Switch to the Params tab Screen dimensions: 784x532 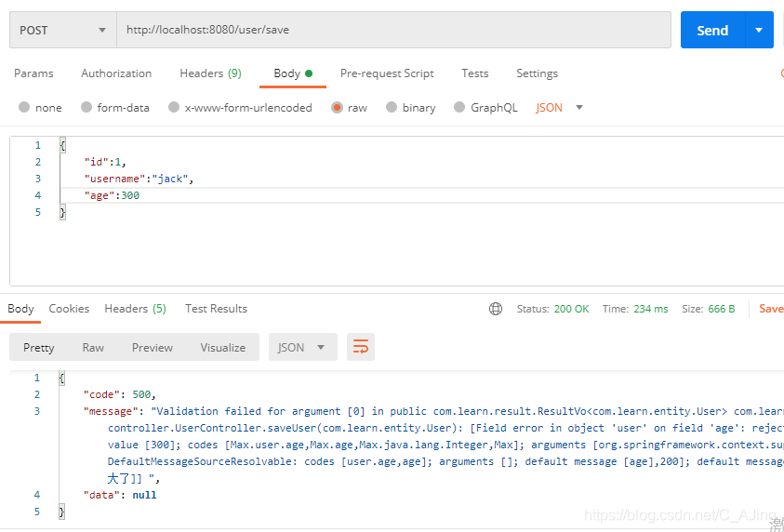(x=33, y=73)
